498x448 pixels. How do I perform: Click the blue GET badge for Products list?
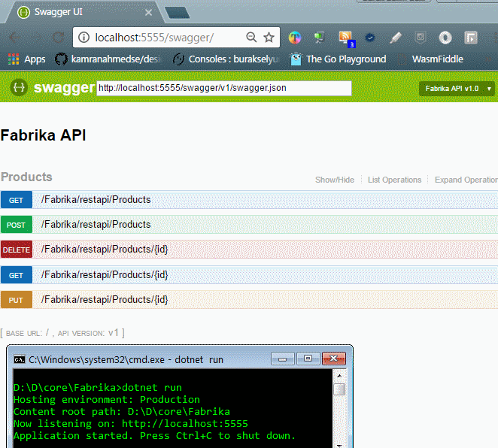(x=17, y=200)
